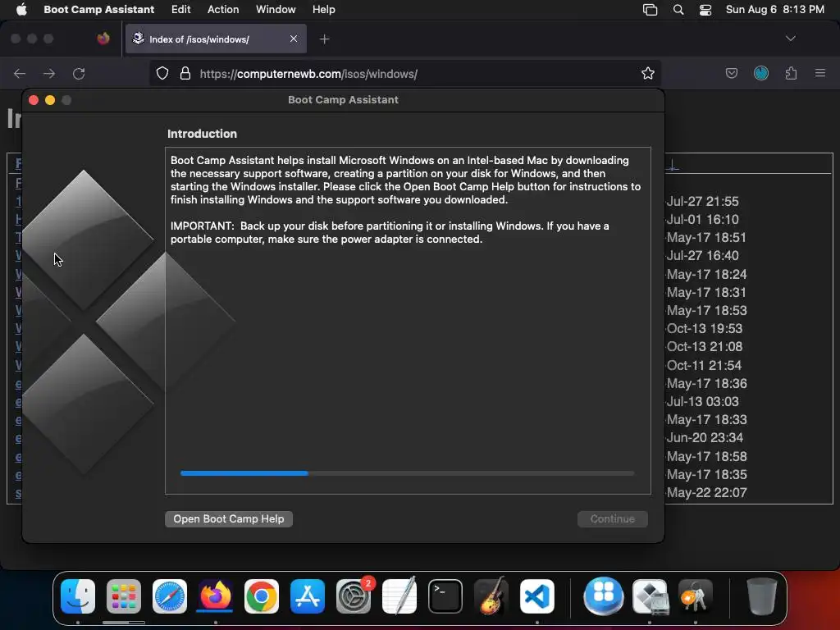The image size is (840, 630).
Task: Switch to Firefox in the Dock
Action: tap(216, 596)
